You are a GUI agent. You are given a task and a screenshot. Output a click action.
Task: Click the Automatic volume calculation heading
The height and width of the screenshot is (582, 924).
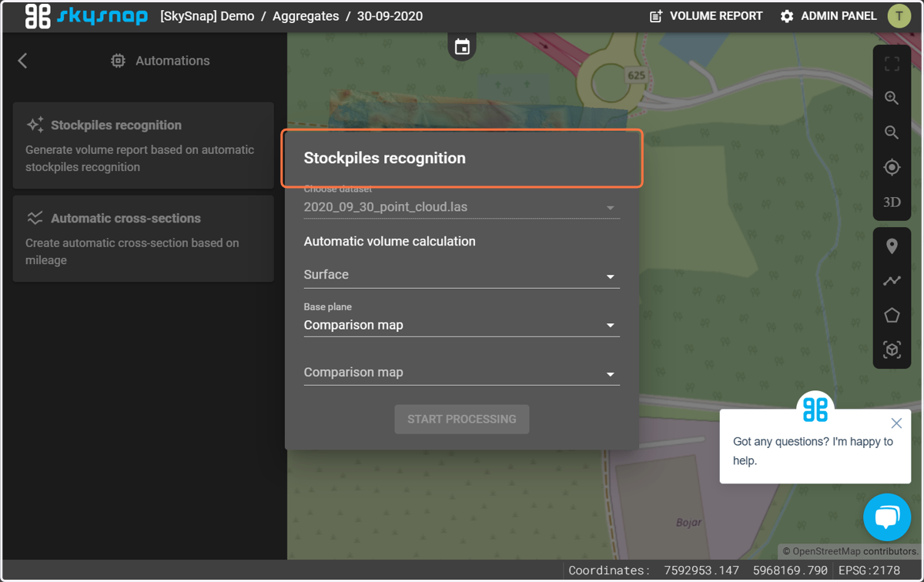click(390, 241)
